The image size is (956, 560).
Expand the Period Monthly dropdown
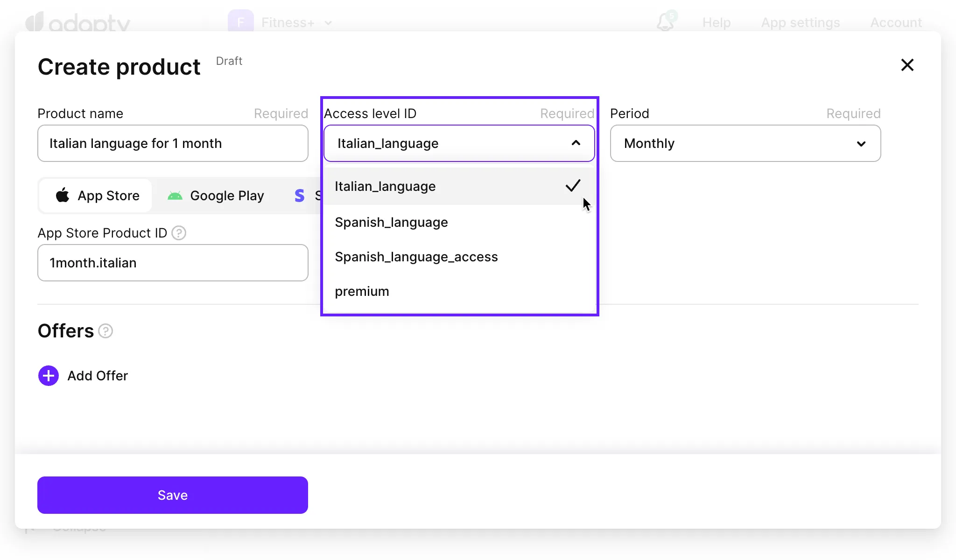(861, 144)
